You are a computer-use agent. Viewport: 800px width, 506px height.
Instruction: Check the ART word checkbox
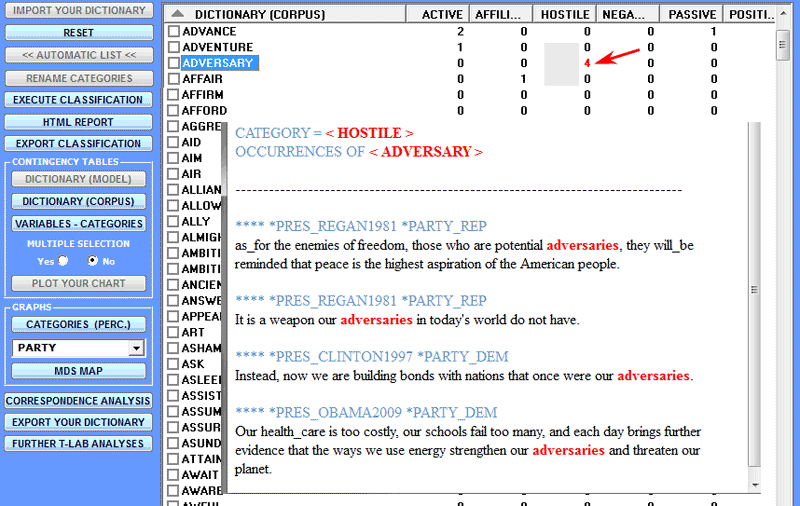click(x=173, y=332)
